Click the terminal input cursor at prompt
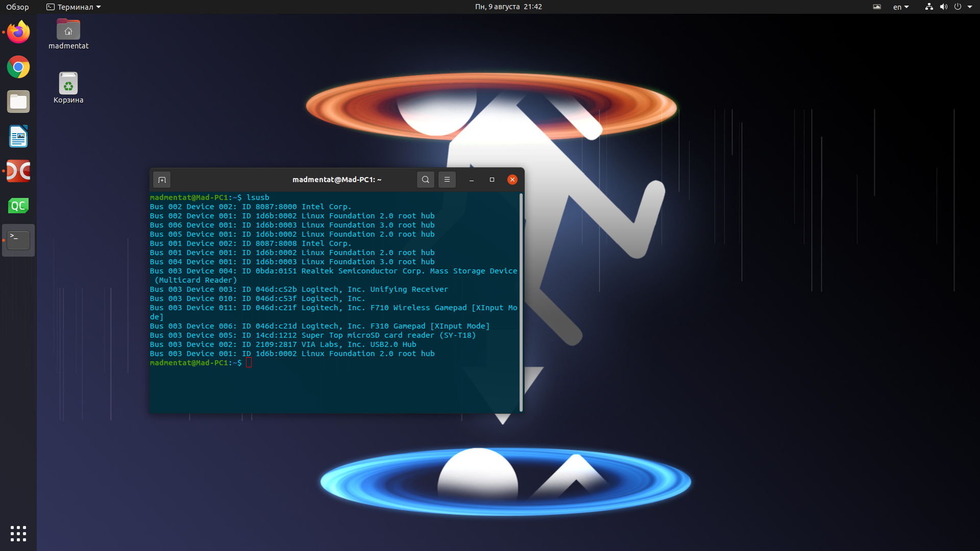The height and width of the screenshot is (551, 980). click(x=249, y=363)
